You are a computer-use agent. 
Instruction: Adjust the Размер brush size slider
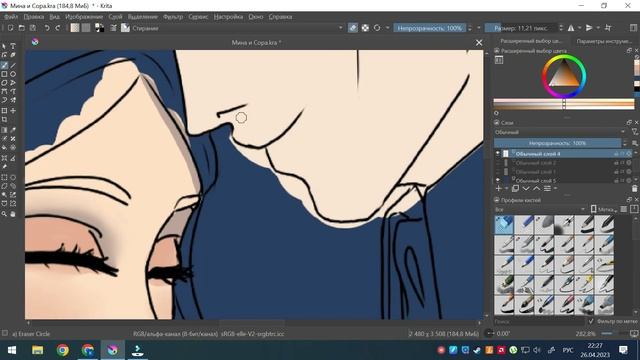click(521, 28)
